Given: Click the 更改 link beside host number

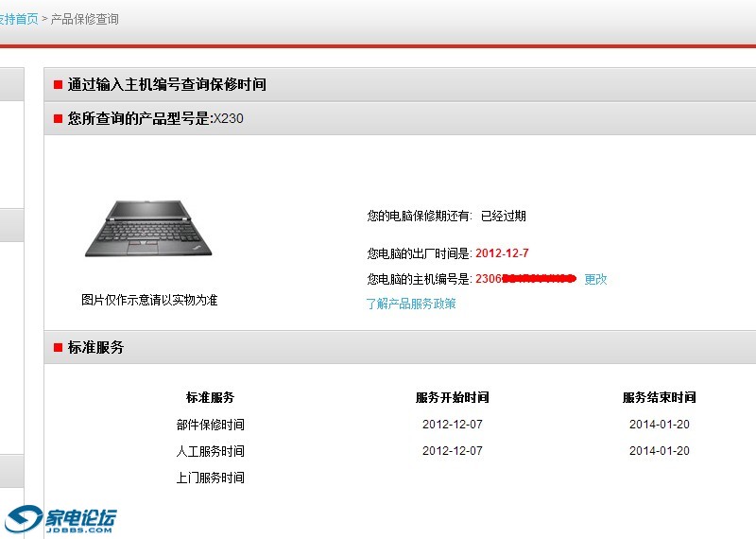Looking at the screenshot, I should tap(595, 279).
